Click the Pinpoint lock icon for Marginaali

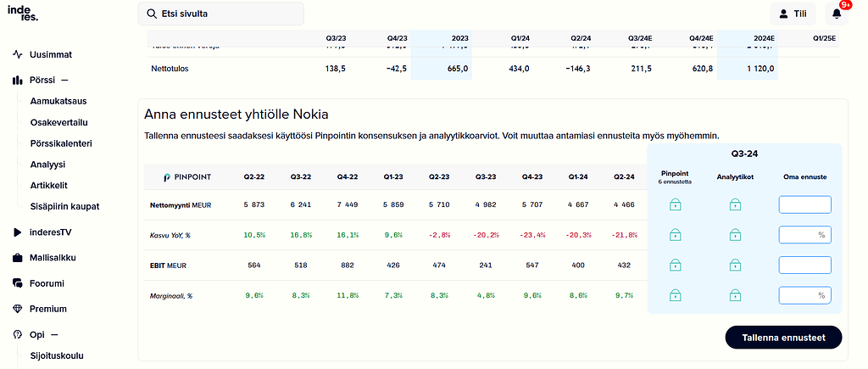pyautogui.click(x=675, y=295)
